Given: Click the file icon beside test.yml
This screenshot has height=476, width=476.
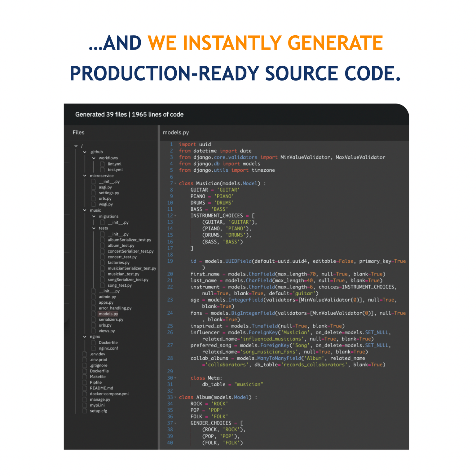Looking at the screenshot, I should tap(102, 170).
